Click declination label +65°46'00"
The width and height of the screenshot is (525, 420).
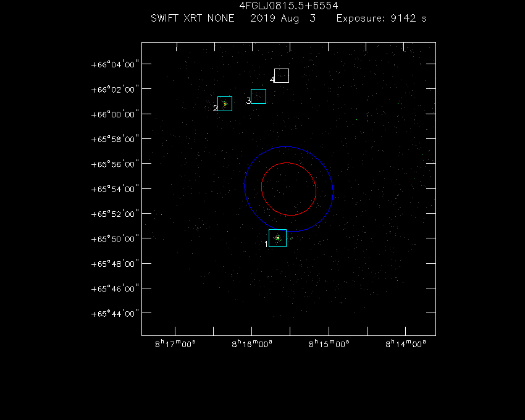tap(115, 288)
